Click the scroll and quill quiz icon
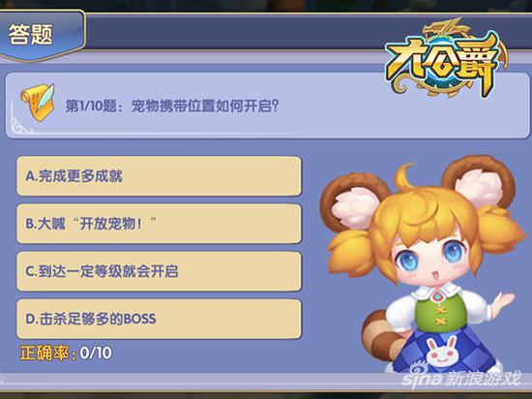The width and height of the screenshot is (532, 399). click(x=38, y=103)
